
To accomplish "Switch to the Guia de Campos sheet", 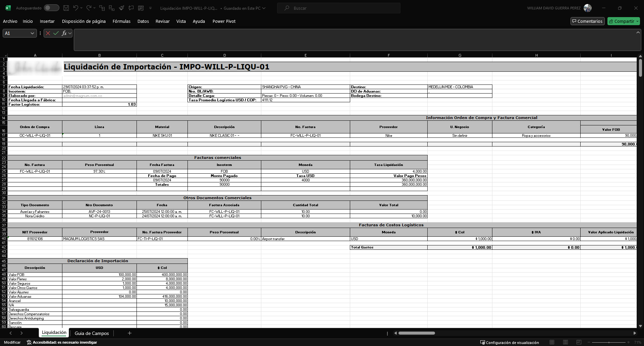I will [92, 333].
